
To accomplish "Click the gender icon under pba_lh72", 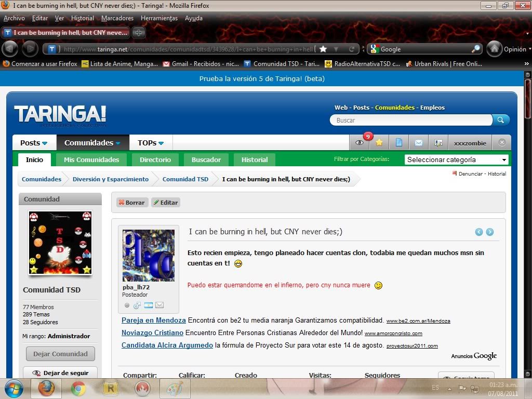I will coord(137,305).
